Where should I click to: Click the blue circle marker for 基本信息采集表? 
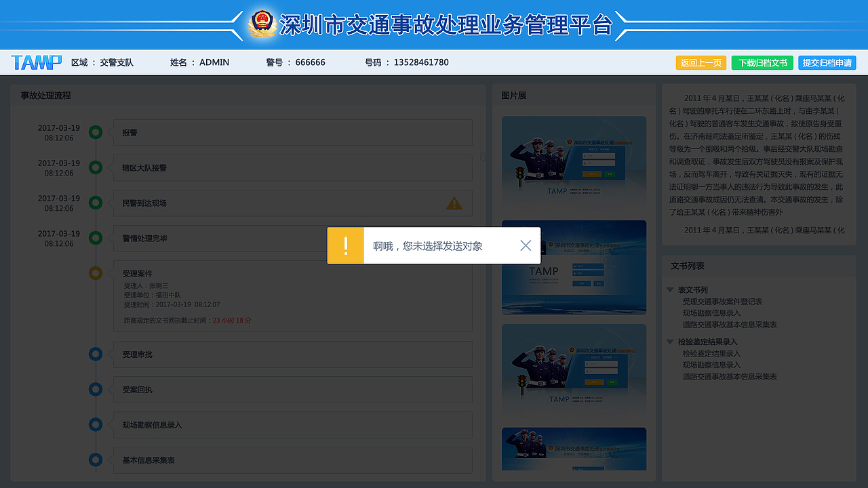pyautogui.click(x=96, y=460)
